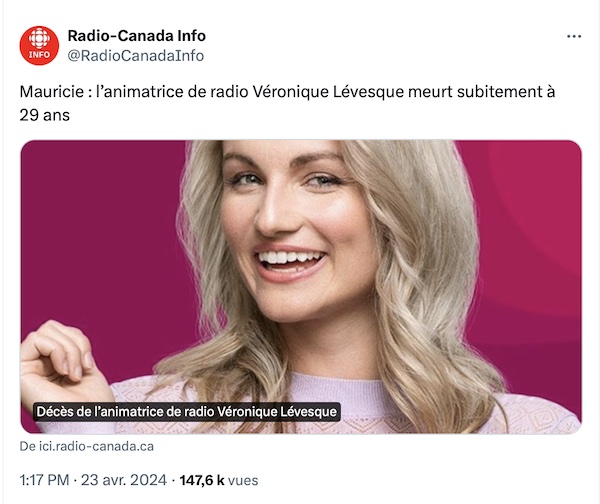Click the Radio-Canada Info profile avatar
This screenshot has height=504, width=600.
(39, 46)
